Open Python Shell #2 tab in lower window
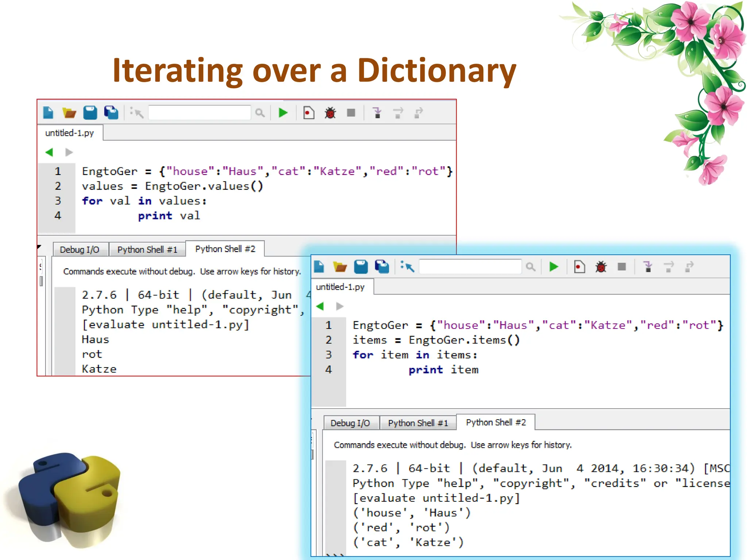 (x=496, y=423)
